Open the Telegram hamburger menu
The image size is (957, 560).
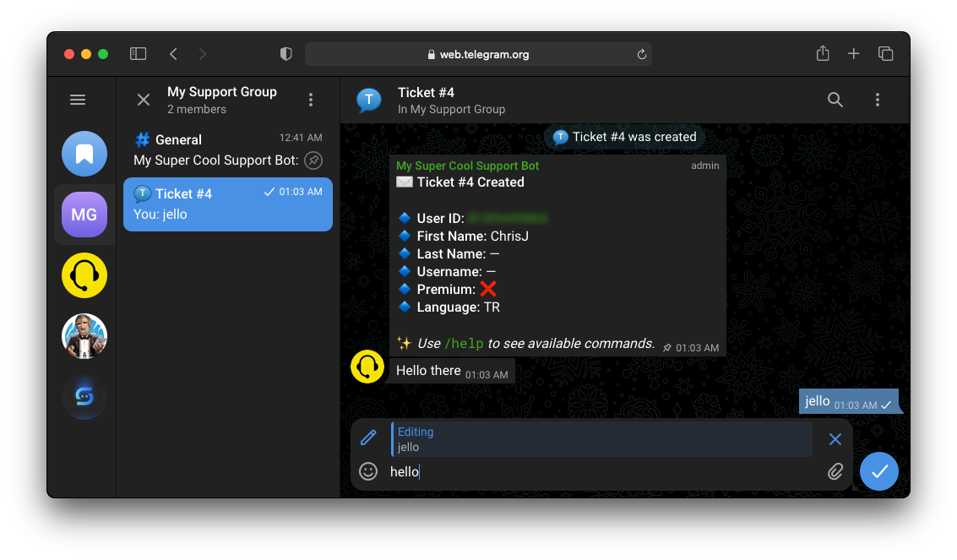click(x=78, y=100)
